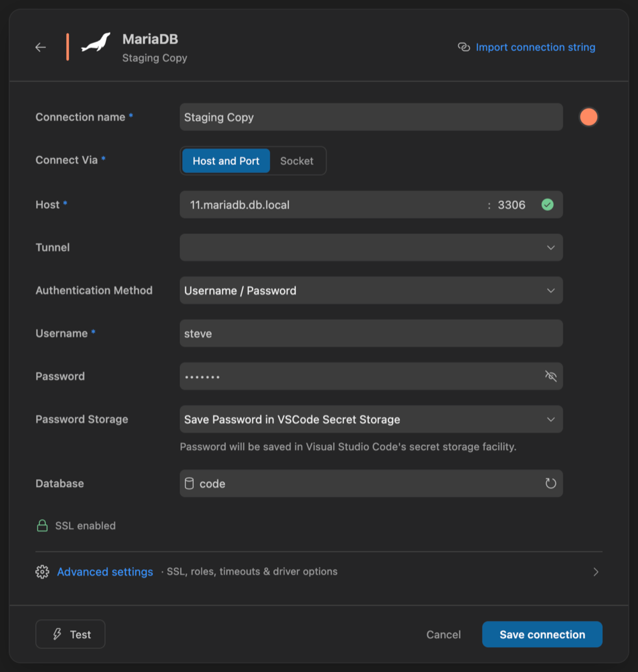The height and width of the screenshot is (672, 638).
Task: Click the SSL enabled label
Action: tap(85, 526)
